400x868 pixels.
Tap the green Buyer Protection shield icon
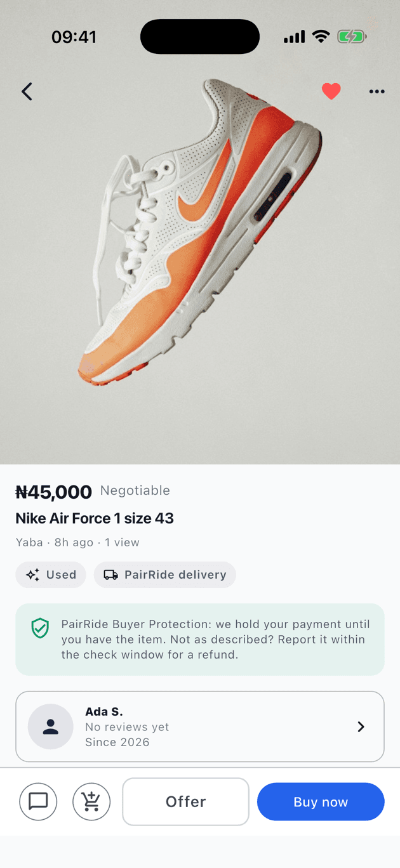click(40, 628)
